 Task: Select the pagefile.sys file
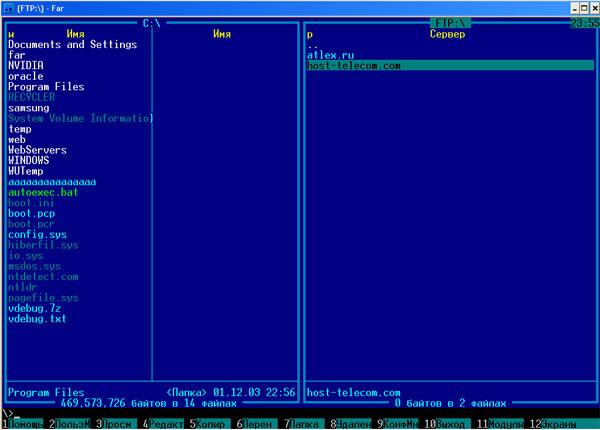[43, 298]
